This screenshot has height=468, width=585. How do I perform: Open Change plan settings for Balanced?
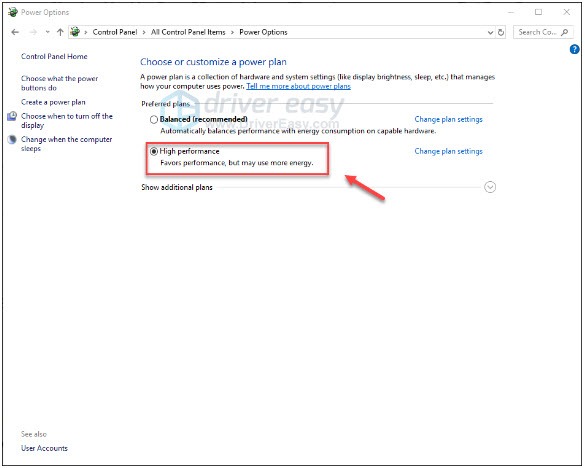point(448,119)
